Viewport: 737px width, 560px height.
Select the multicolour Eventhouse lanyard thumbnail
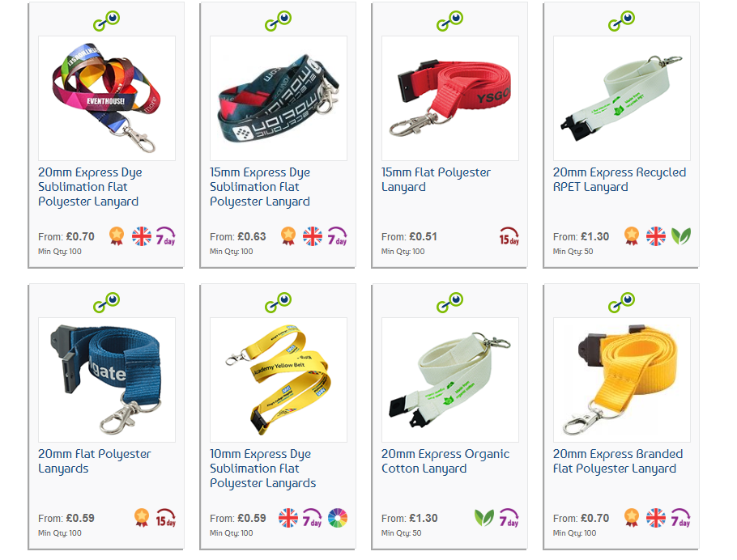107,98
